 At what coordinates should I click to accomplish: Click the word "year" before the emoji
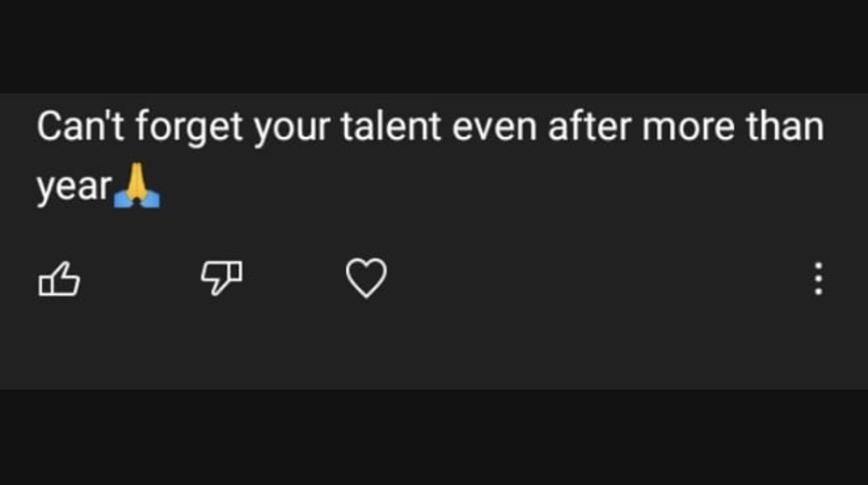click(x=74, y=187)
